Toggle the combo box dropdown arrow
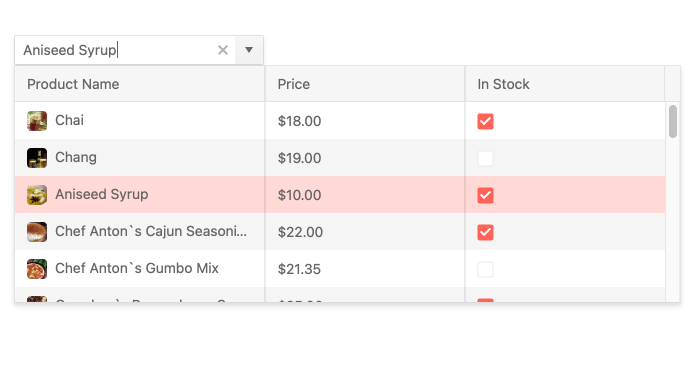695x369 pixels. [x=249, y=50]
